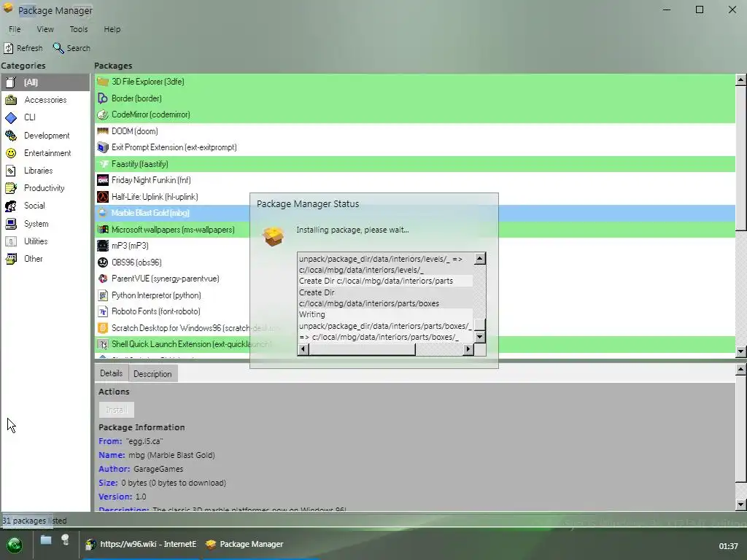Click the disabled Install button

[117, 410]
